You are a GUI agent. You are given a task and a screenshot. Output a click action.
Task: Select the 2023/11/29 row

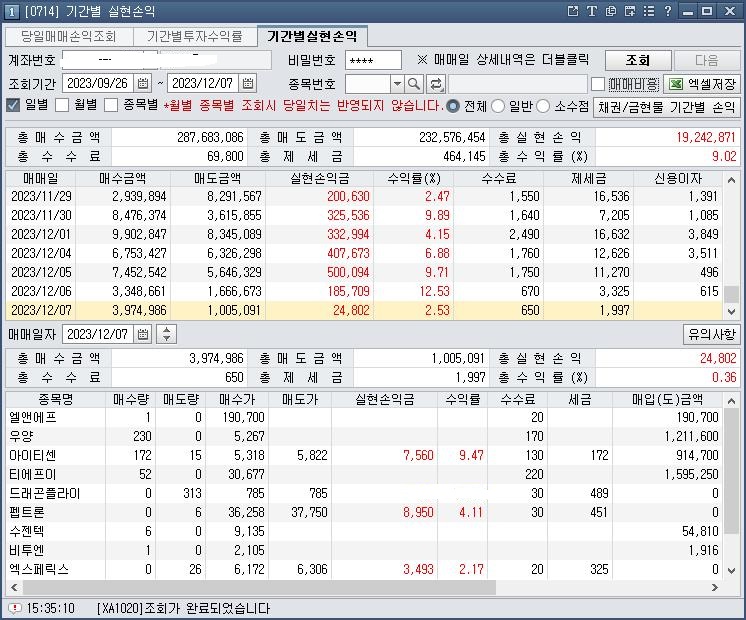(x=365, y=196)
